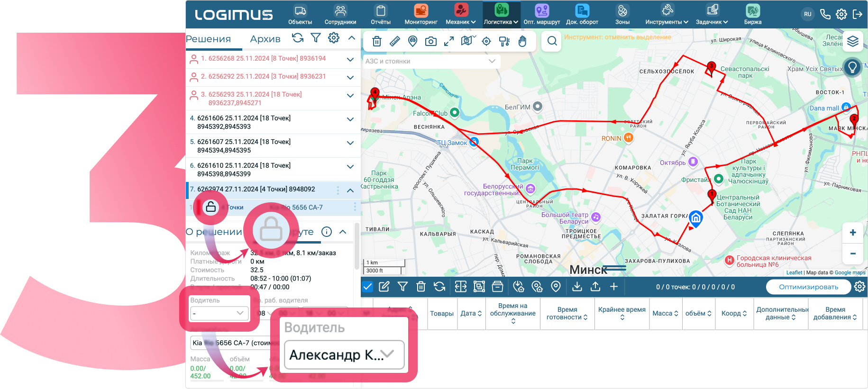Open settings gear in the top header
This screenshot has height=389, width=868.
(x=841, y=14)
